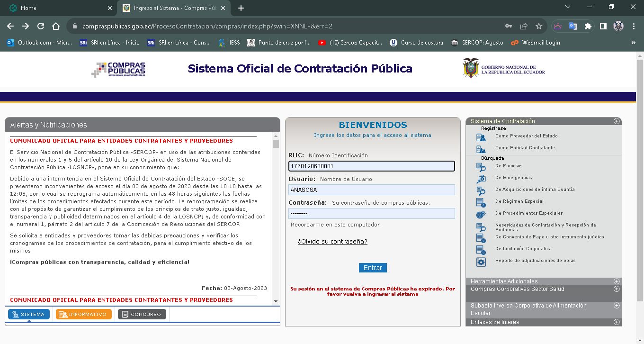The height and width of the screenshot is (344, 644).
Task: Click the Como Proveedor del Estado icon
Action: click(481, 137)
